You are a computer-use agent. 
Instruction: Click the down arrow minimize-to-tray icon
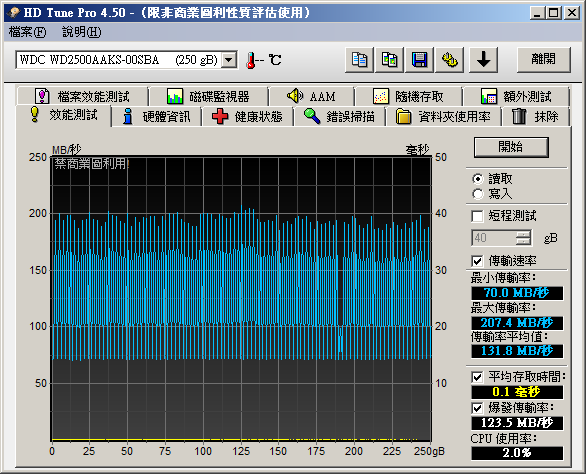484,60
